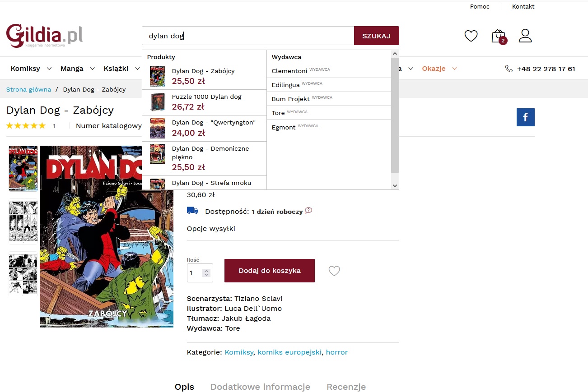Expand the Manga menu dropdown
The width and height of the screenshot is (588, 392).
pyautogui.click(x=92, y=69)
